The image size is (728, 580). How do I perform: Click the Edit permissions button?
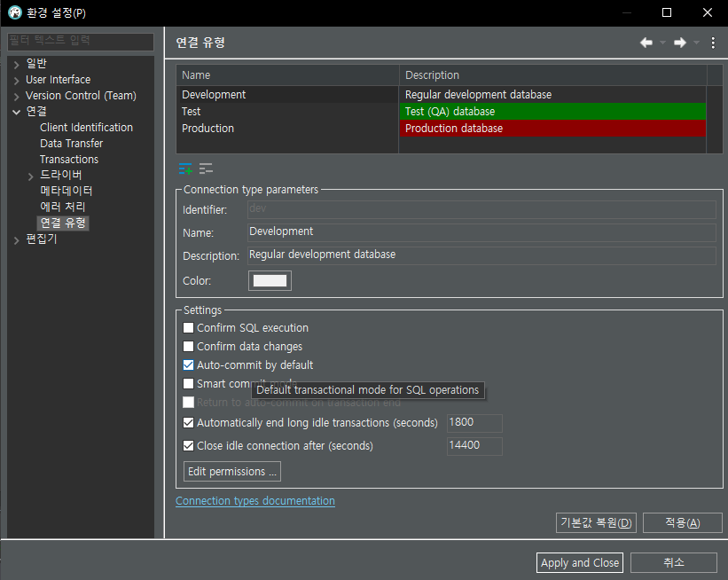232,471
